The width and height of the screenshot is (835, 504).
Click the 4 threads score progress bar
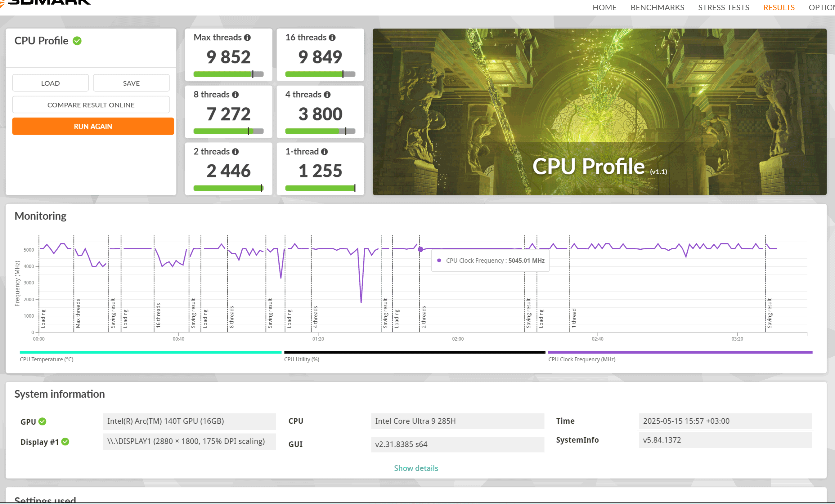click(x=320, y=131)
